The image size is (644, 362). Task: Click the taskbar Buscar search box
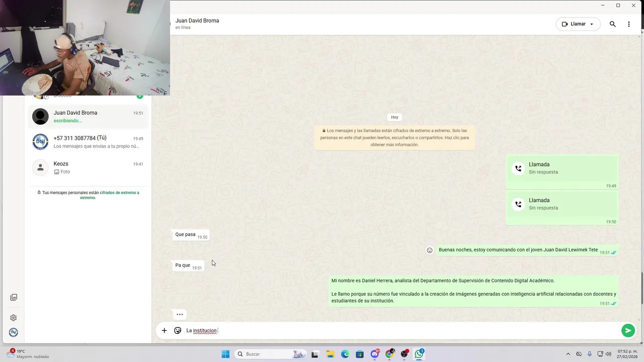coord(270,354)
